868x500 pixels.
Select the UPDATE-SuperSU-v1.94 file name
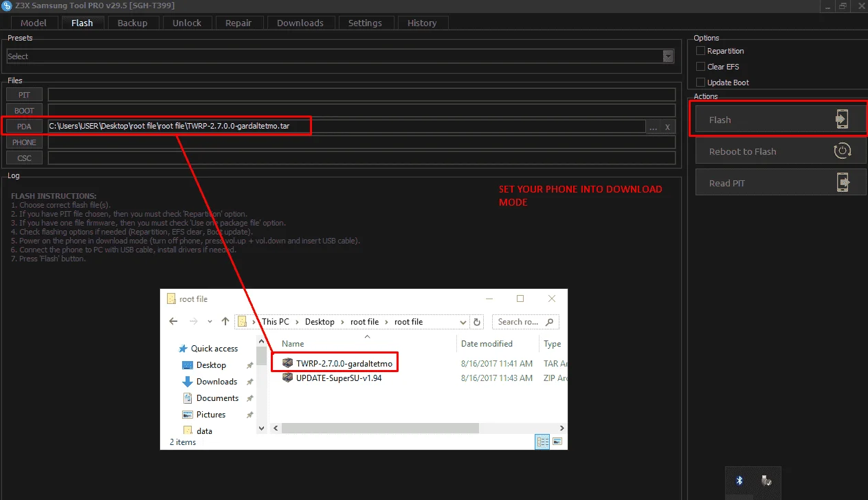[339, 378]
